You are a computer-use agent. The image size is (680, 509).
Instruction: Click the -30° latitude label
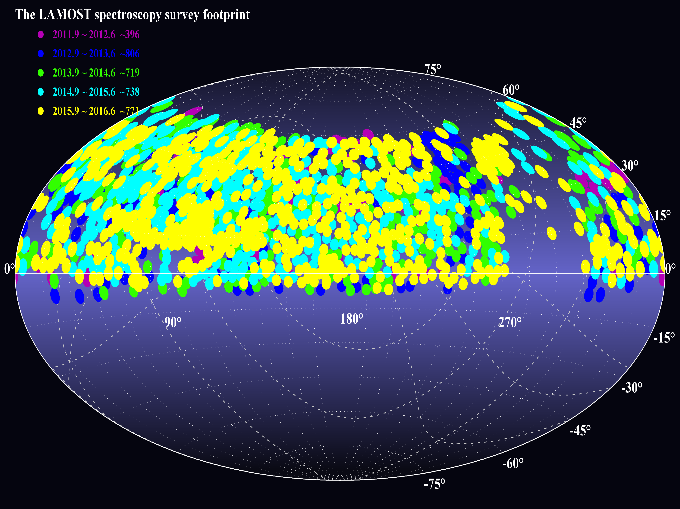click(630, 388)
